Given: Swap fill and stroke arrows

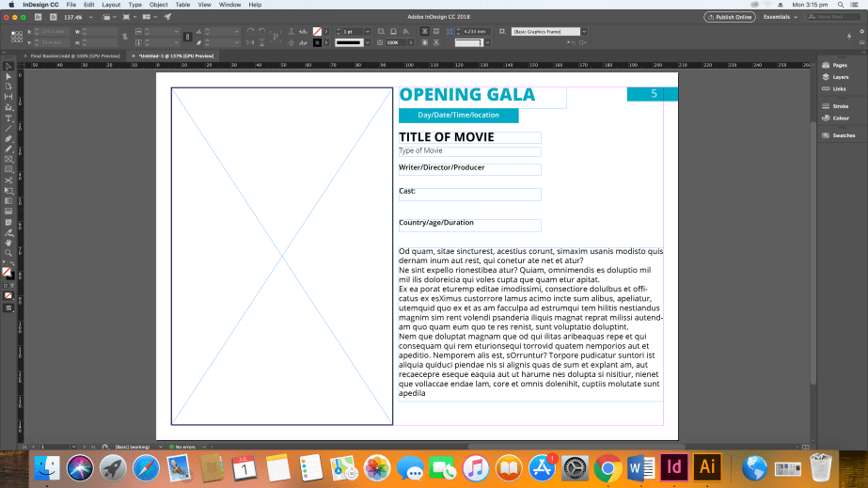Looking at the screenshot, I should [12, 264].
